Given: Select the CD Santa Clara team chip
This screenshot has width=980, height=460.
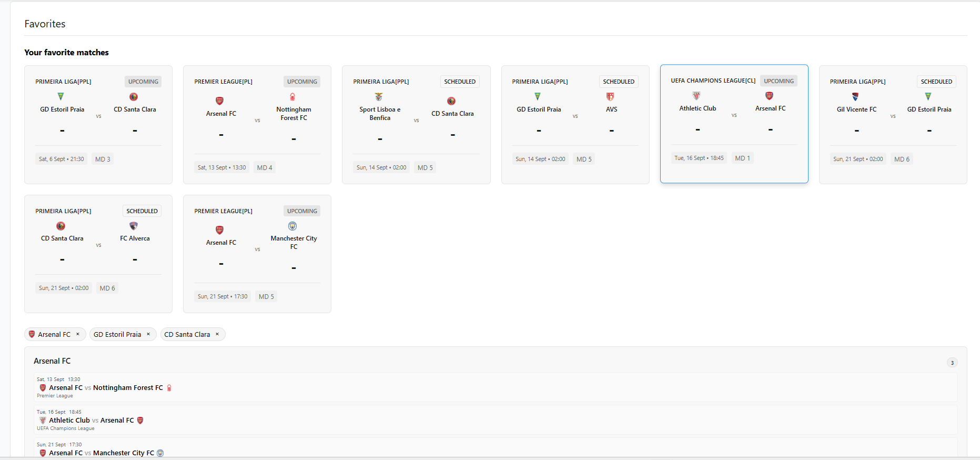Looking at the screenshot, I should tap(187, 335).
